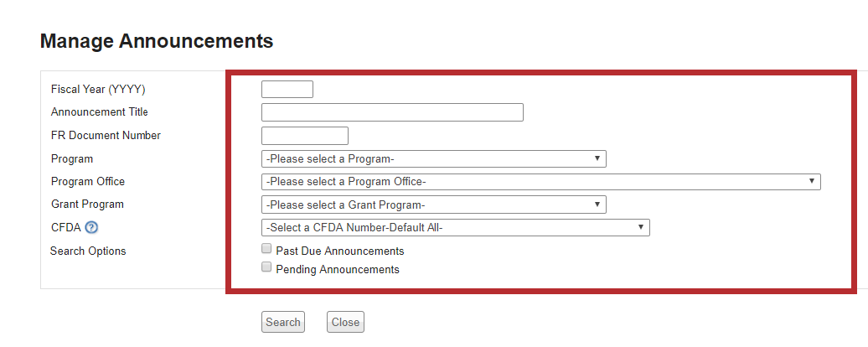The image size is (868, 347).
Task: Click the 'CFDA' label text
Action: [65, 227]
